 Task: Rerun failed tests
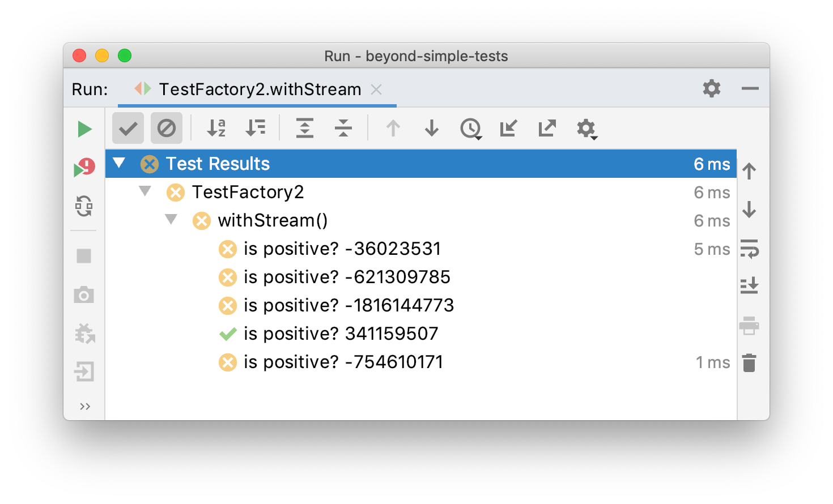(84, 167)
